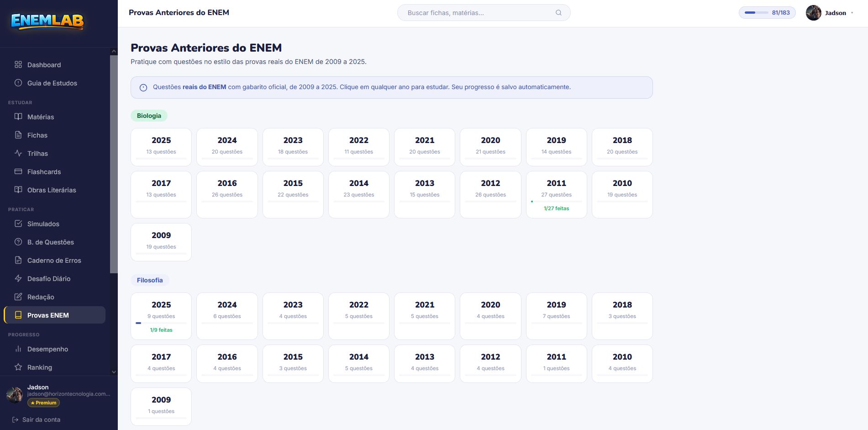Click the info icon in the banner
This screenshot has height=430, width=868.
143,87
